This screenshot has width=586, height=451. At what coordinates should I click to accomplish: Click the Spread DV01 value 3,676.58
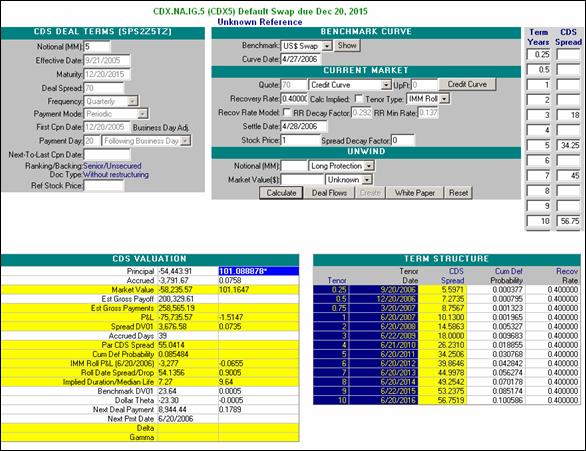point(188,327)
